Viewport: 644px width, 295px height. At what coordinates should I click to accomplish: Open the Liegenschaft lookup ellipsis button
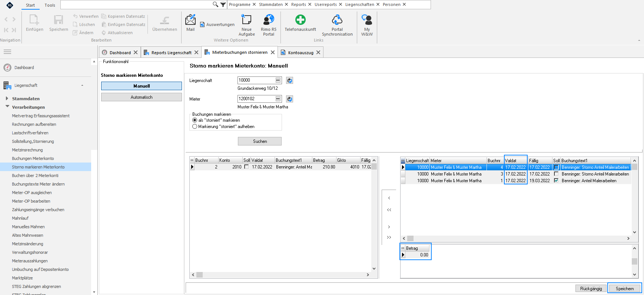(x=278, y=80)
